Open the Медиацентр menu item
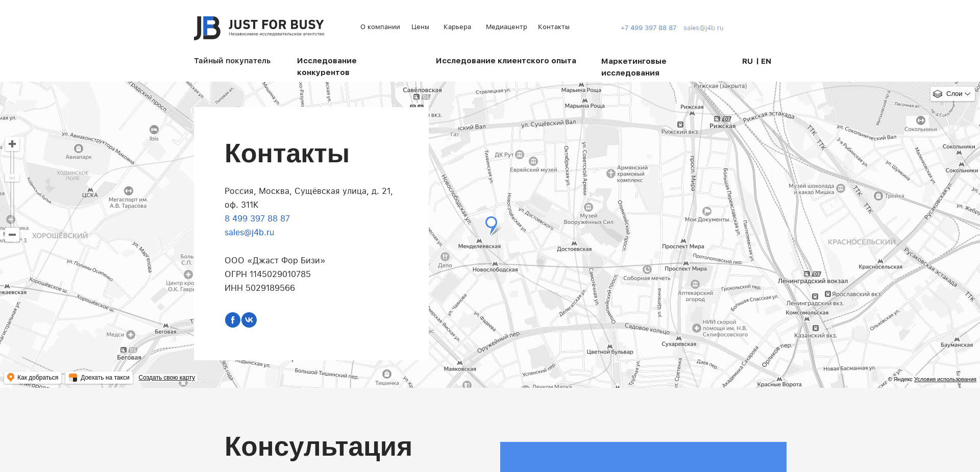980x472 pixels. (506, 27)
